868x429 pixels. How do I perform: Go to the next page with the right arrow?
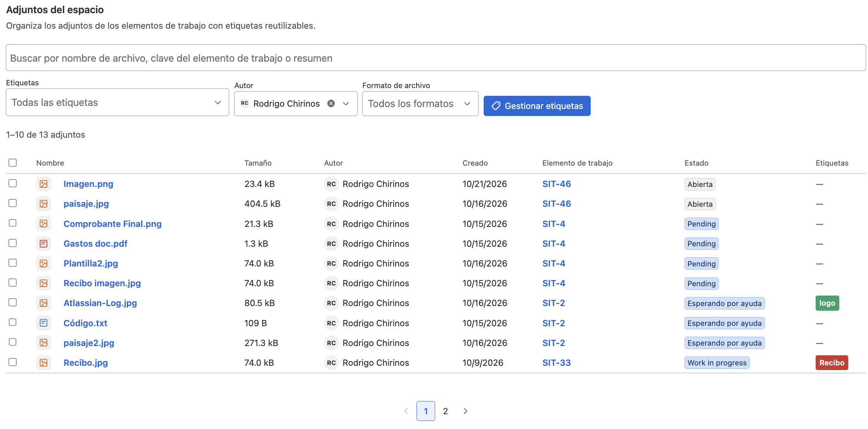465,411
